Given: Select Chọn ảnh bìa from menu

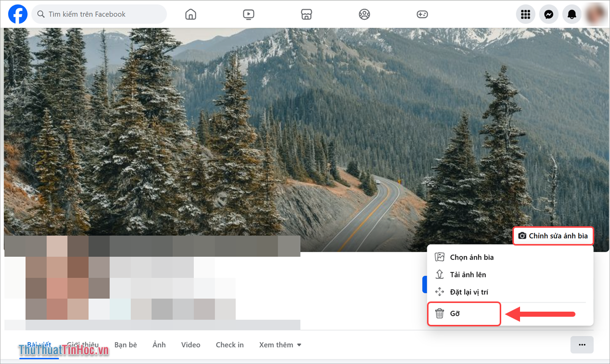Looking at the screenshot, I should 471,257.
